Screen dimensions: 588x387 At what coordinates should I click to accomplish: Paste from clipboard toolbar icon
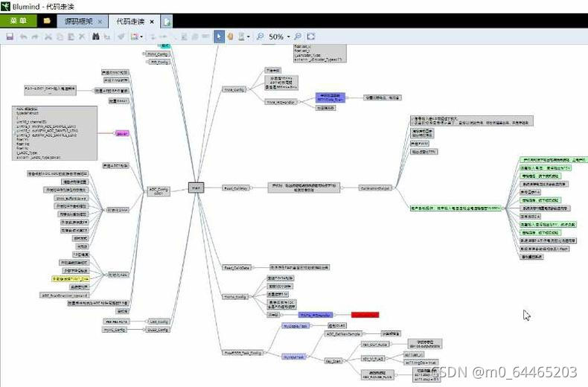coord(71,36)
